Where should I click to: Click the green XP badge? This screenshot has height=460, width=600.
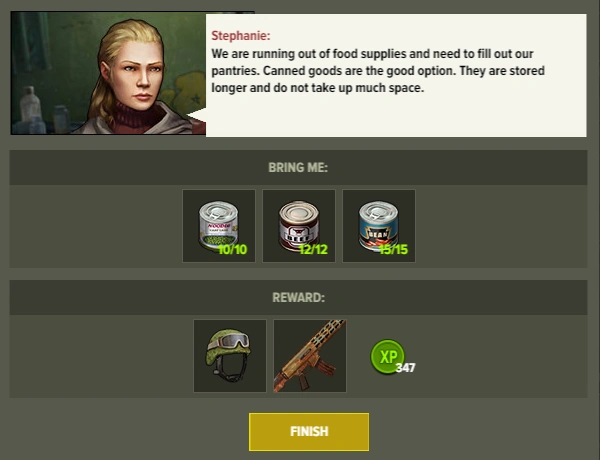pyautogui.click(x=387, y=356)
